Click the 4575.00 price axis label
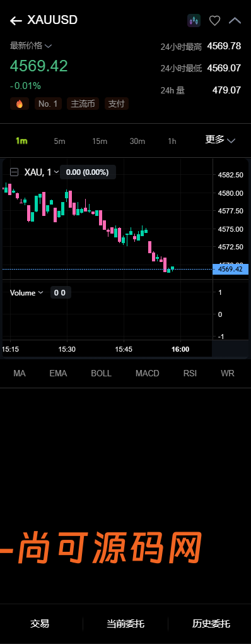This screenshot has height=644, width=251. (x=230, y=229)
